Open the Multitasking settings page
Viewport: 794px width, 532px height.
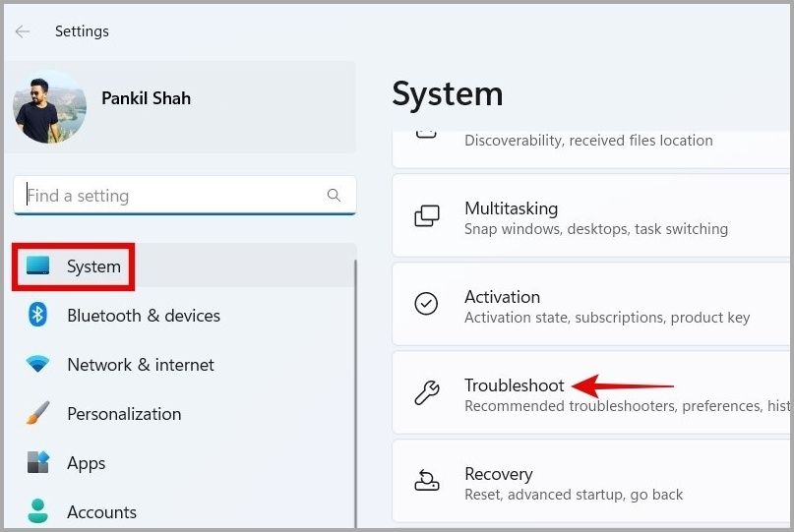click(591, 216)
